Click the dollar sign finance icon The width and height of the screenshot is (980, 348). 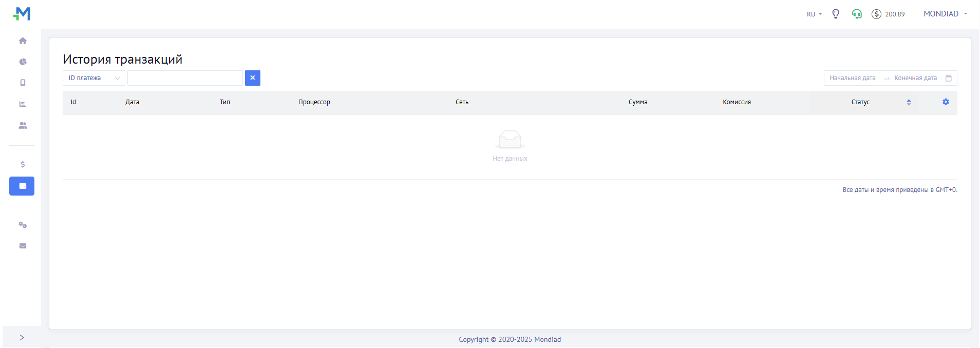pos(23,164)
